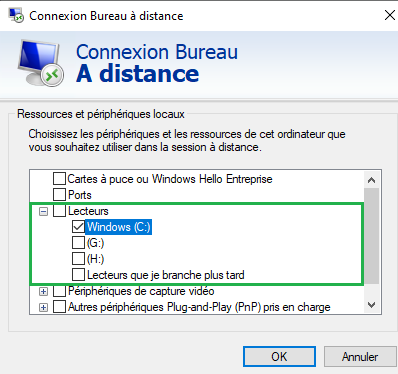Image resolution: width=398 pixels, height=374 pixels.
Task: Enable Cartes à puce ou Windows Hello checkbox
Action: (59, 179)
